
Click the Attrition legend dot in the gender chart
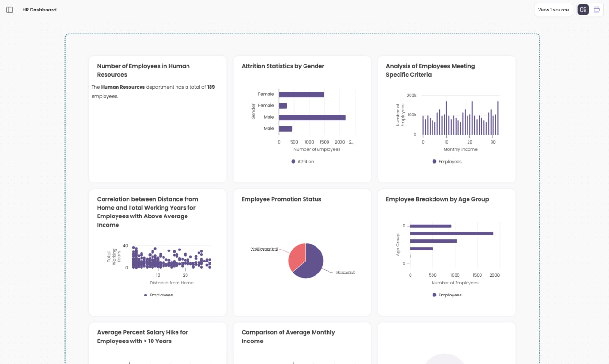pyautogui.click(x=293, y=162)
